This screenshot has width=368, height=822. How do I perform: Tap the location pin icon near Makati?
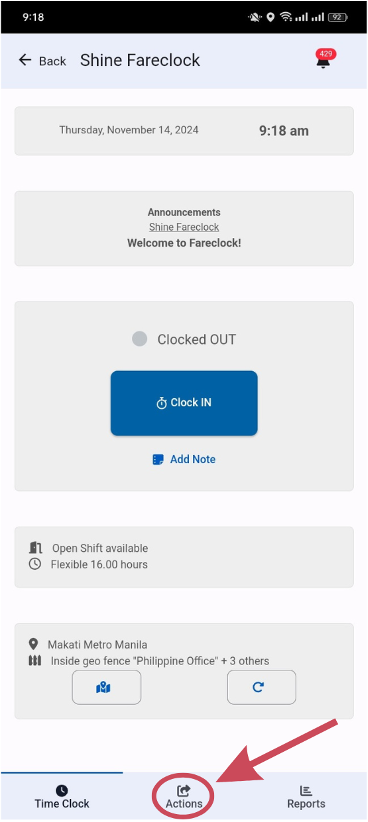34,644
